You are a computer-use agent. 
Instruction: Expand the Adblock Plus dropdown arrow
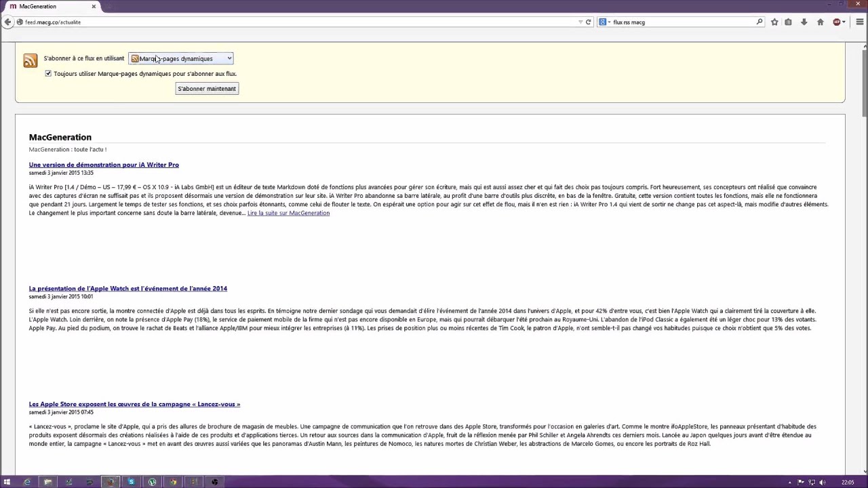click(845, 22)
